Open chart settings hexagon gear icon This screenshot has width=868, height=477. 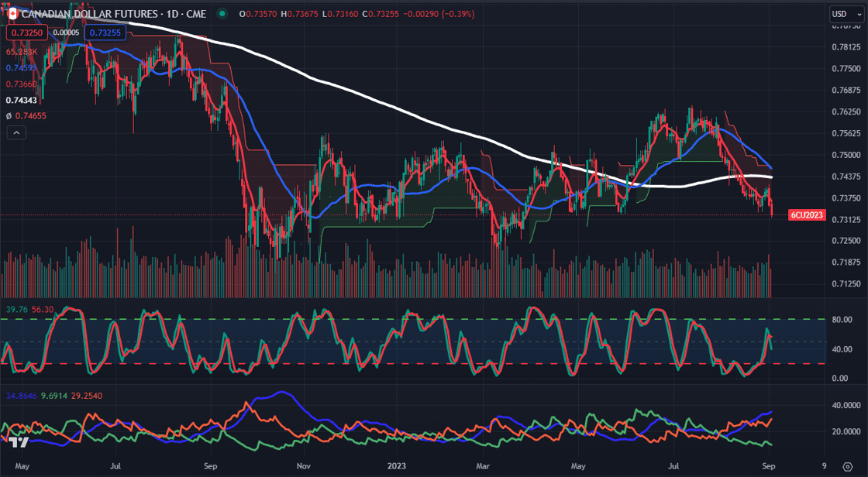848,466
